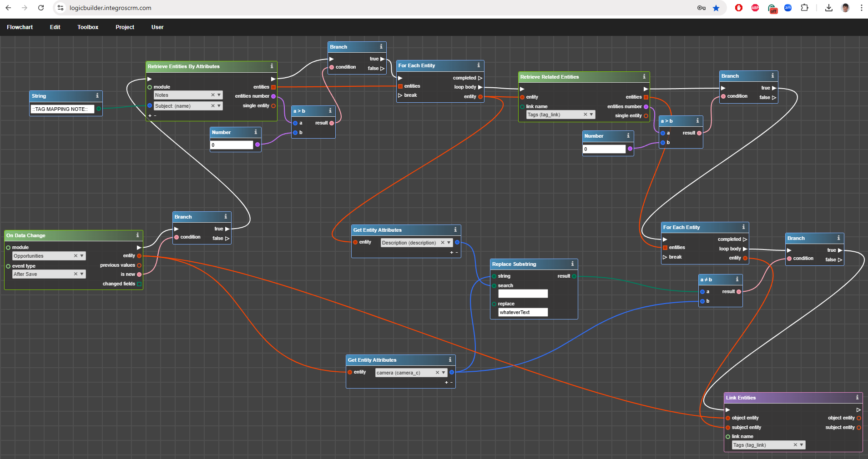Screen dimensions: 868x459
Task: Clear Description (description) attribute with X
Action: (442, 243)
